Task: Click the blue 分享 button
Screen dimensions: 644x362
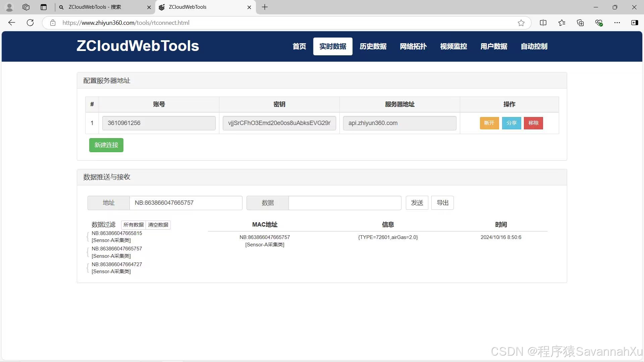Action: 511,123
